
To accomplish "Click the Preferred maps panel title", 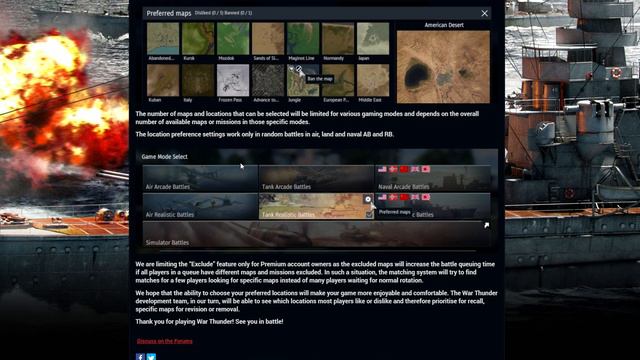I will (169, 13).
